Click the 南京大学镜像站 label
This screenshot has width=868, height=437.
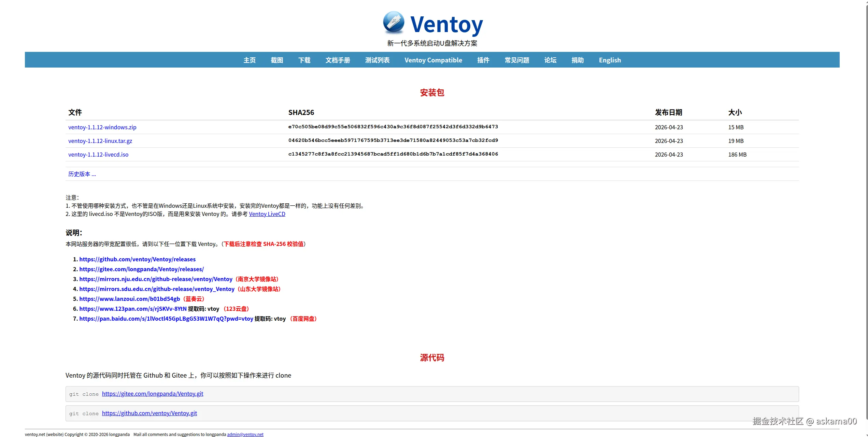258,279
